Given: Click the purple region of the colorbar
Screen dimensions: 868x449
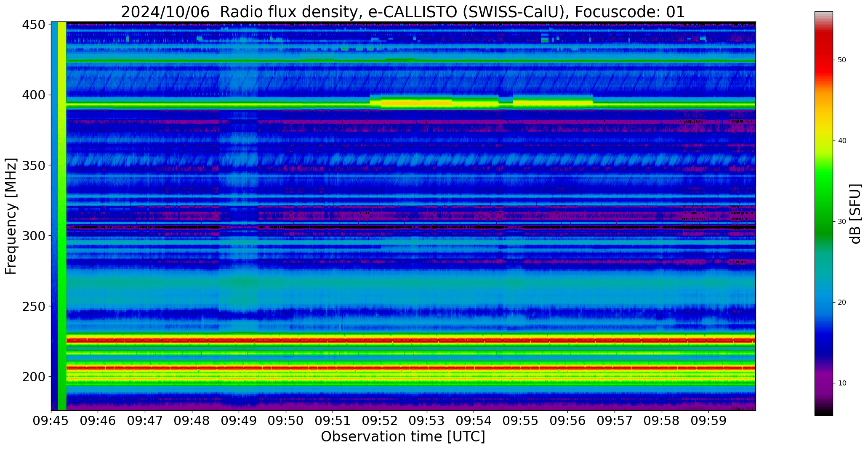Looking at the screenshot, I should point(823,383).
